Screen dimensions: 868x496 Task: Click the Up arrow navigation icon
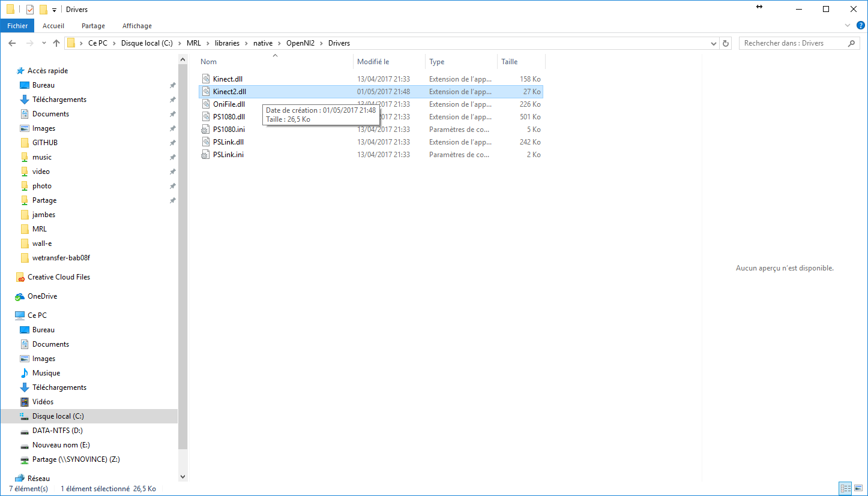pos(56,43)
